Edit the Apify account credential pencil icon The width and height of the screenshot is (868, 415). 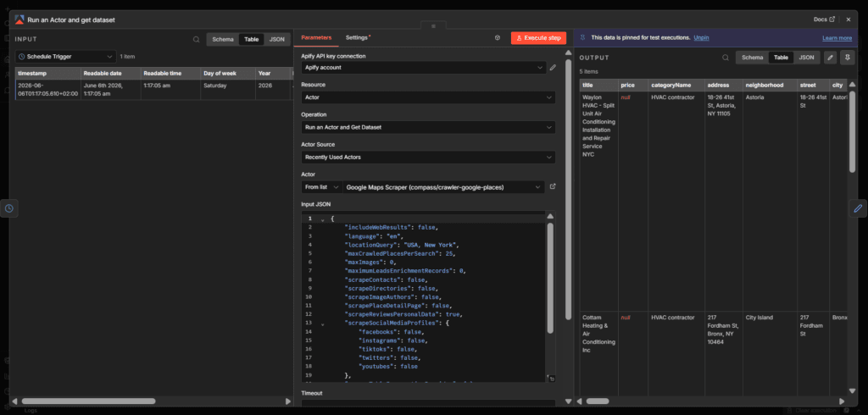coord(553,68)
